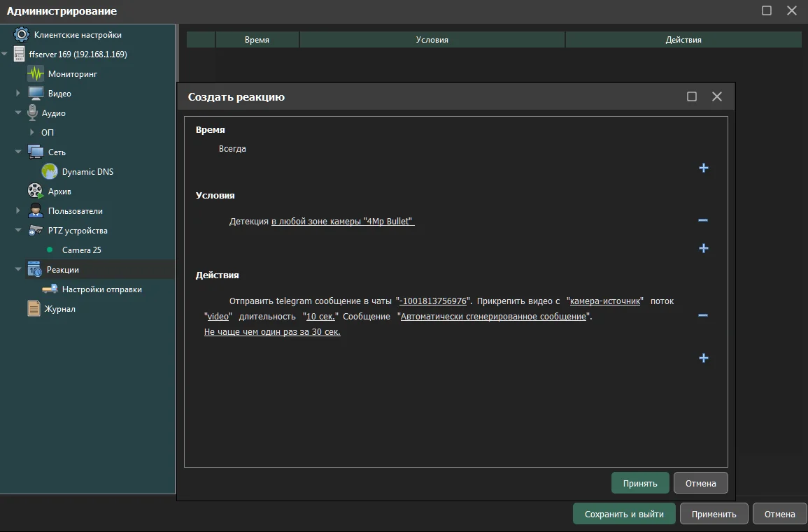Image resolution: width=808 pixels, height=532 pixels.
Task: Click the green status dot of Camera 25
Action: click(50, 250)
